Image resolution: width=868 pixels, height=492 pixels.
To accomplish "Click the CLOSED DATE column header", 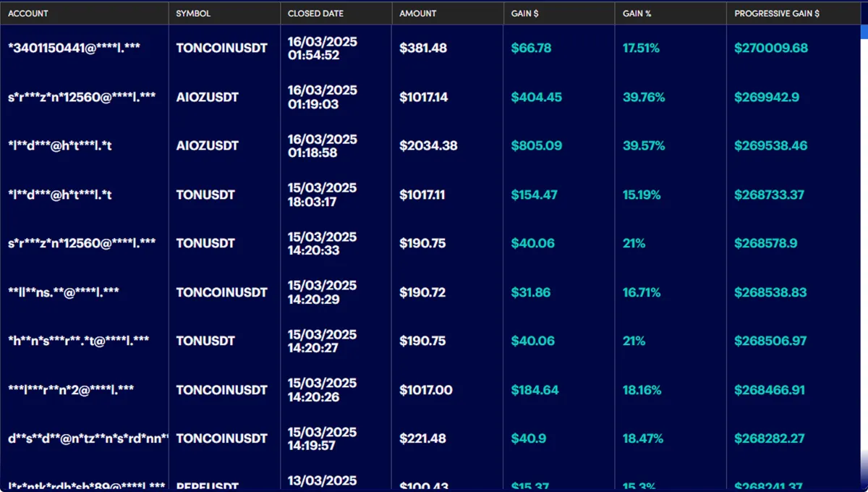I will point(315,14).
